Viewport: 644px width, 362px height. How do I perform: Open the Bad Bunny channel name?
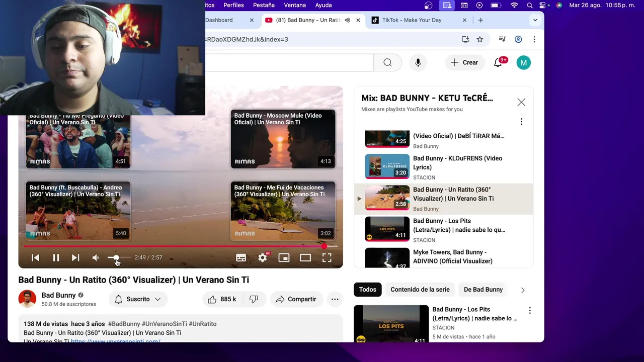click(x=58, y=295)
